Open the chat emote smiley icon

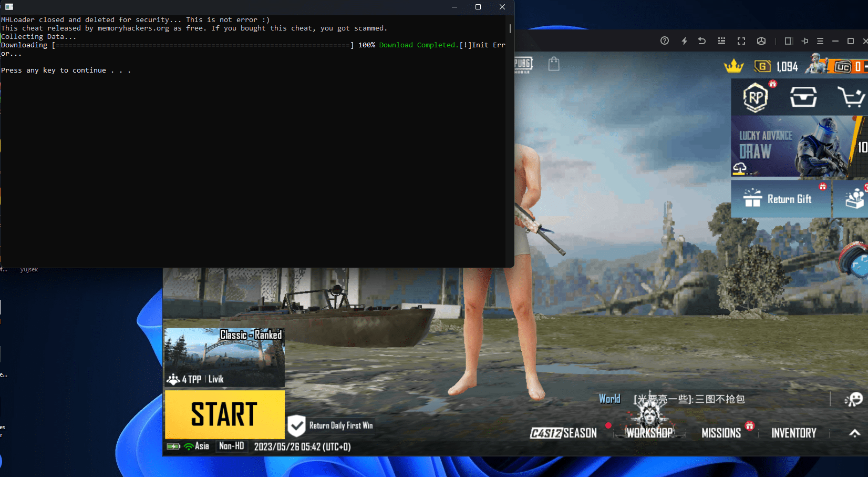tap(854, 399)
